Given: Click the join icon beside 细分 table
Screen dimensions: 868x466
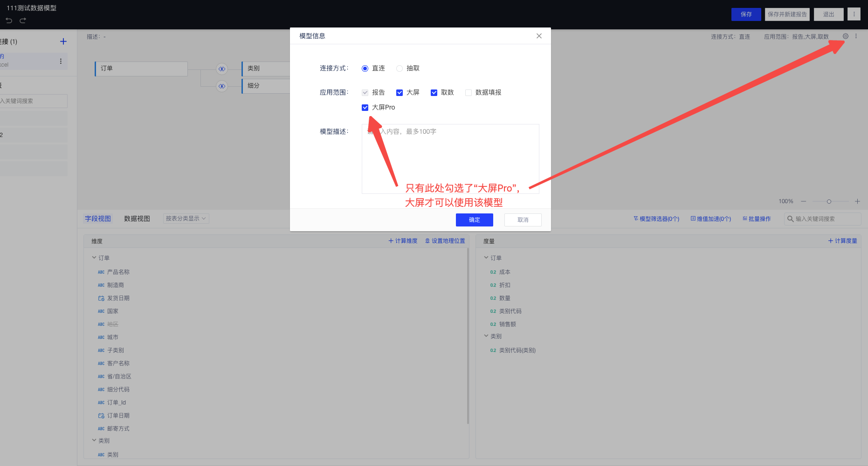Looking at the screenshot, I should (222, 86).
